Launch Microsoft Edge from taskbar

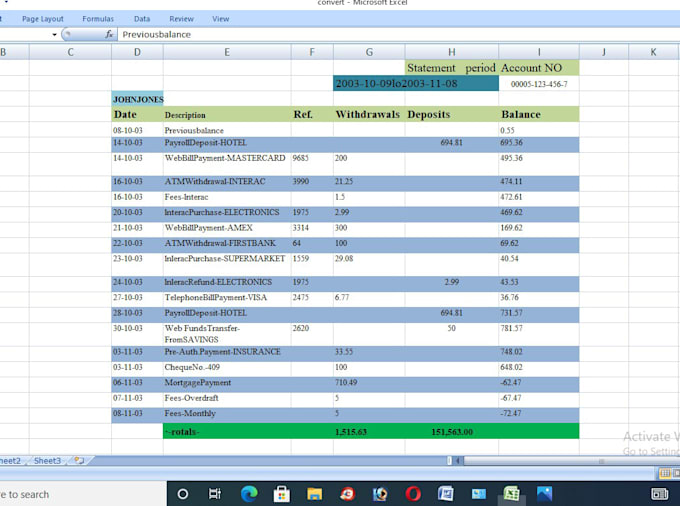click(x=249, y=494)
